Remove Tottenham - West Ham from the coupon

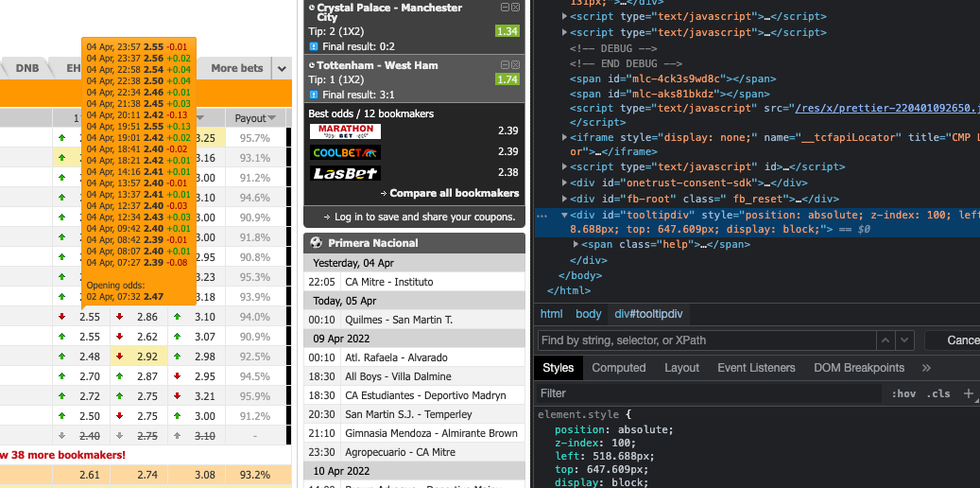(515, 65)
